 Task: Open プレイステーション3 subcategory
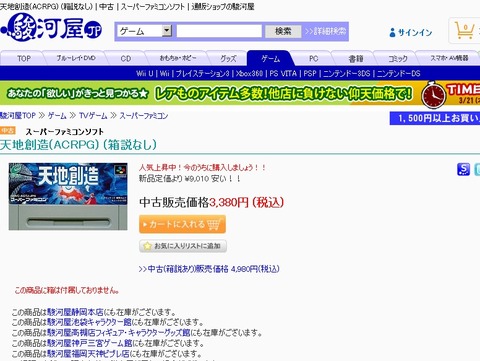pyautogui.click(x=202, y=73)
